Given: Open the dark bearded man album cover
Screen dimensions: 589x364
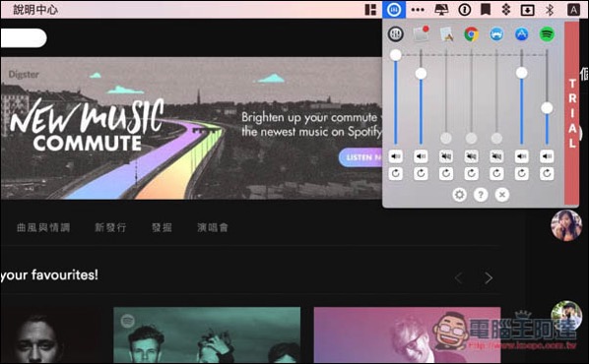Looking at the screenshot, I should click(50, 335).
